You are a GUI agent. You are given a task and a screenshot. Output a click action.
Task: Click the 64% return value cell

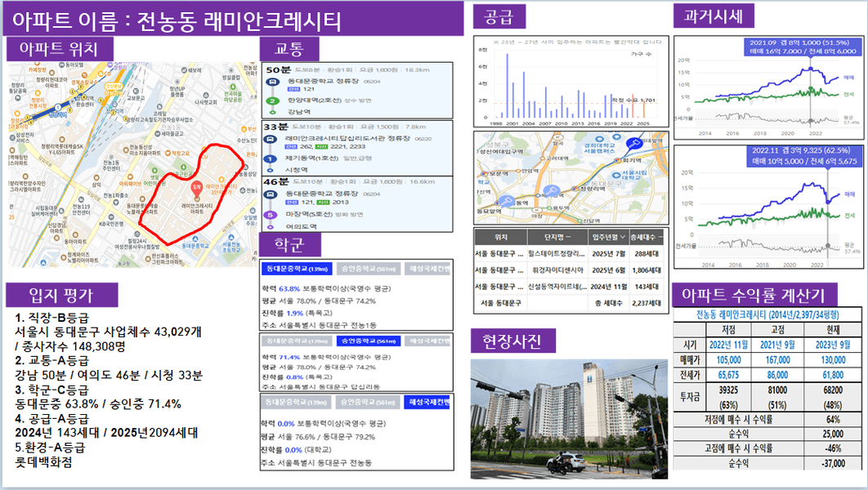[833, 419]
